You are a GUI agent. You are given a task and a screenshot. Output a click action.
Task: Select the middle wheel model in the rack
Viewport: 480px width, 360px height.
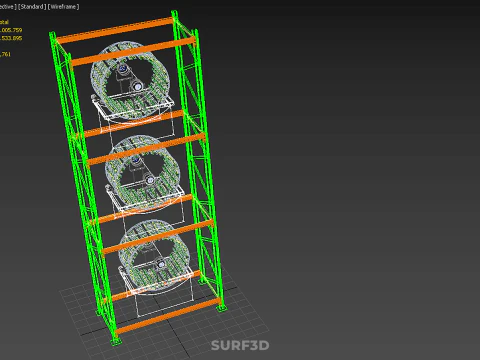pyautogui.click(x=143, y=174)
